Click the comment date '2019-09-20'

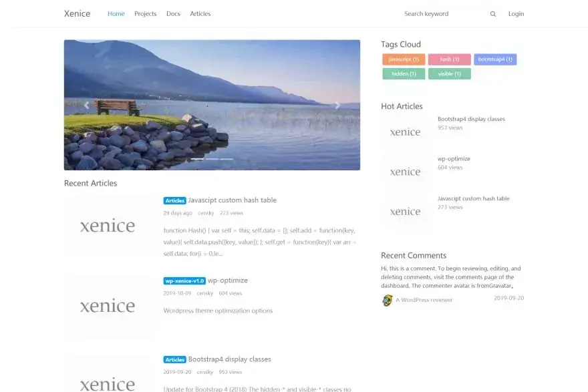pos(509,298)
